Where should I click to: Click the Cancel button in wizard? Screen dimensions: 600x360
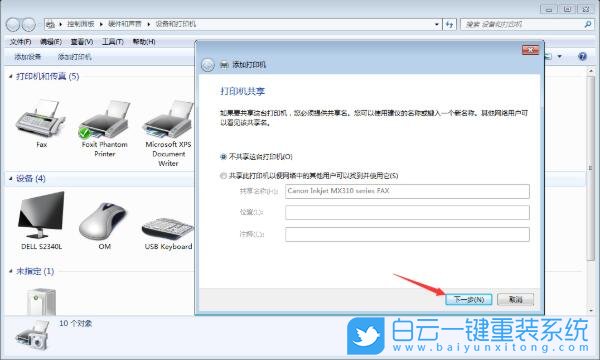515,300
